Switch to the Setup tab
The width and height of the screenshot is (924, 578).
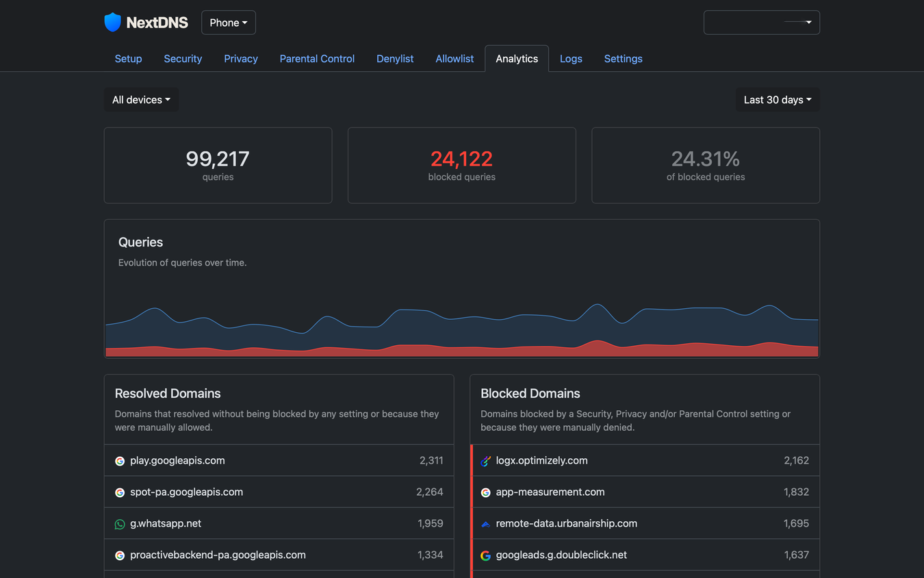128,59
